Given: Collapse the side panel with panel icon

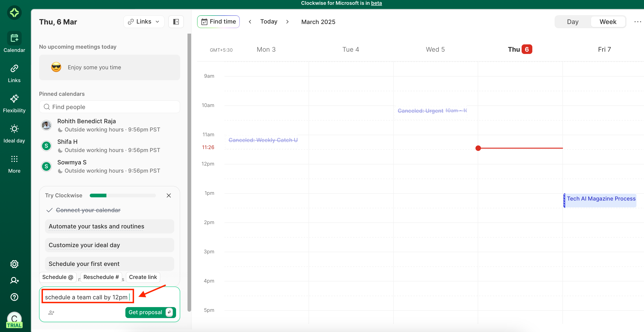Looking at the screenshot, I should pyautogui.click(x=176, y=22).
